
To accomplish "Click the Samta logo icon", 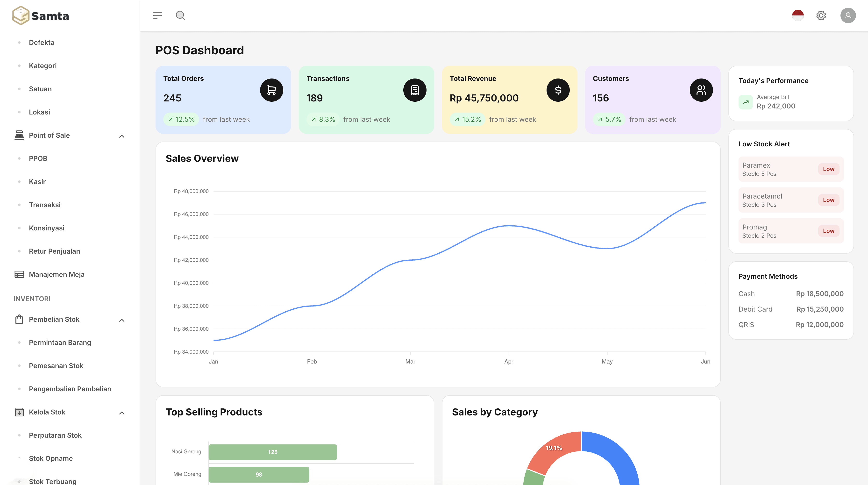I will pos(21,15).
